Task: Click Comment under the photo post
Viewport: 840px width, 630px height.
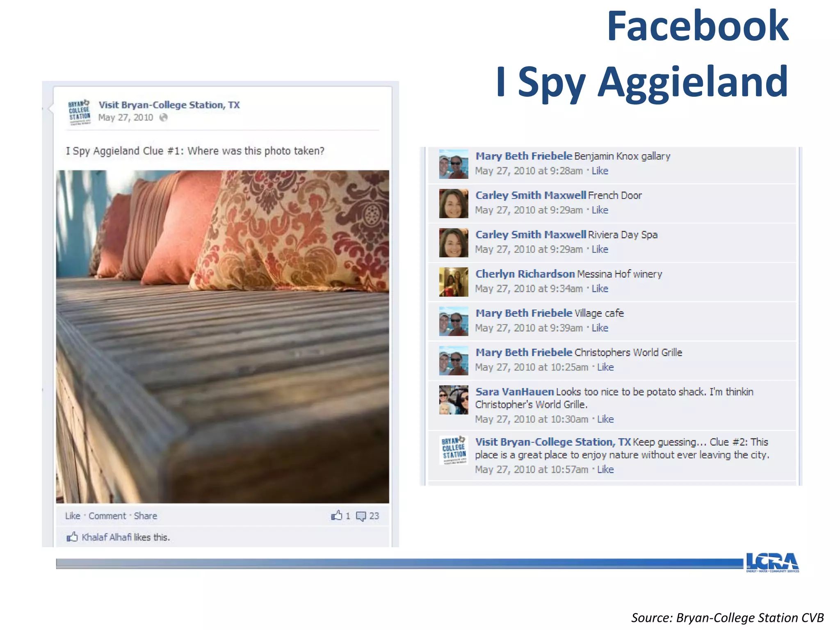Action: (x=107, y=516)
